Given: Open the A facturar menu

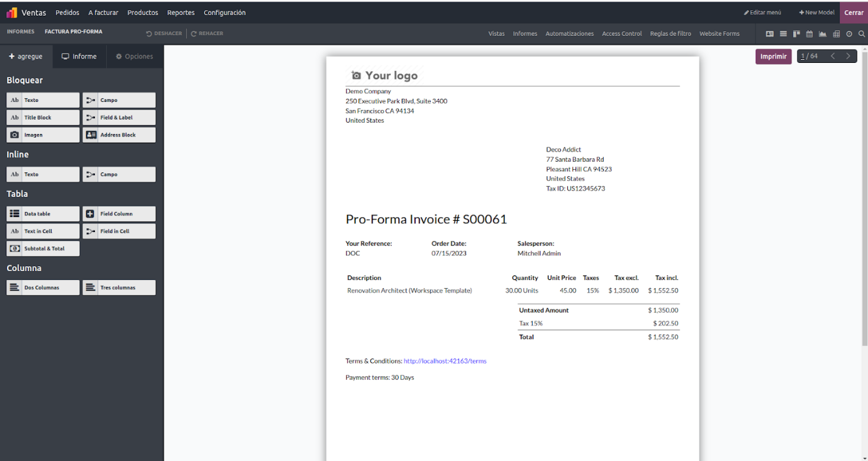Looking at the screenshot, I should (x=103, y=13).
